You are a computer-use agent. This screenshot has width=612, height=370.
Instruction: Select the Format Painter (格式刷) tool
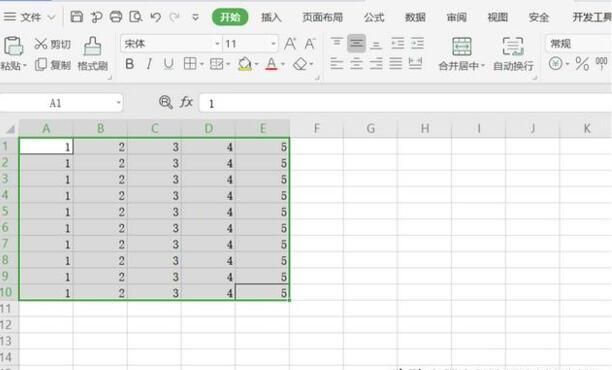tap(93, 54)
